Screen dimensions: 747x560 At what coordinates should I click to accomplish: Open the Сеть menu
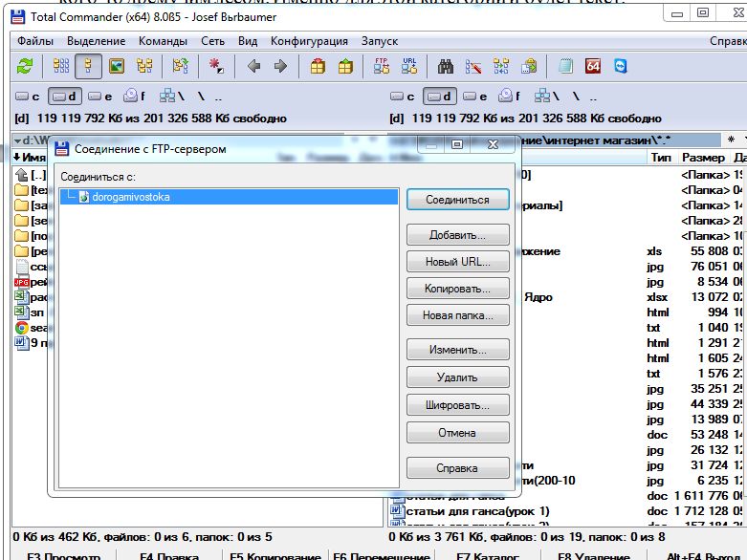click(212, 41)
